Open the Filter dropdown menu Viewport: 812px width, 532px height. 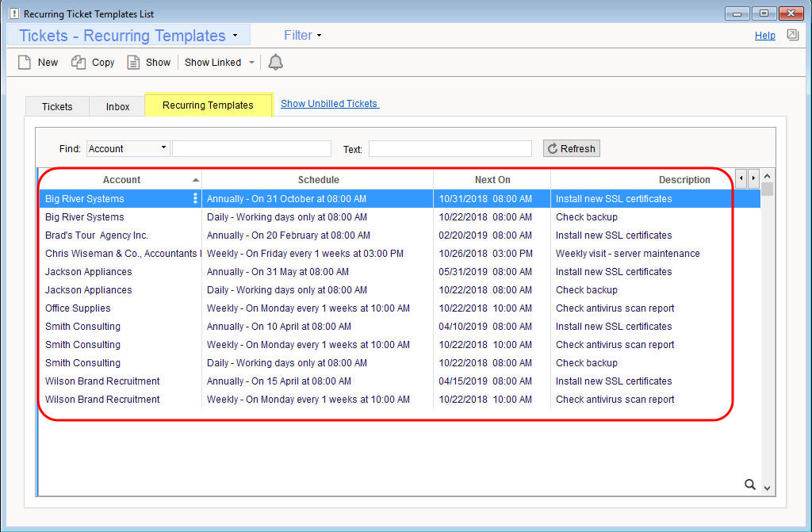click(x=303, y=35)
